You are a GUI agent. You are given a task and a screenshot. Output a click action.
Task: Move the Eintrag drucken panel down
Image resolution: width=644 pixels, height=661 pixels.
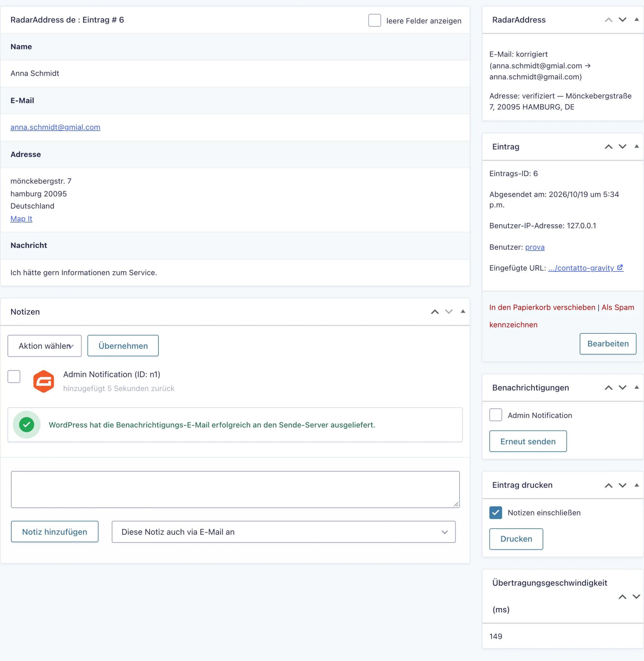[x=622, y=485]
